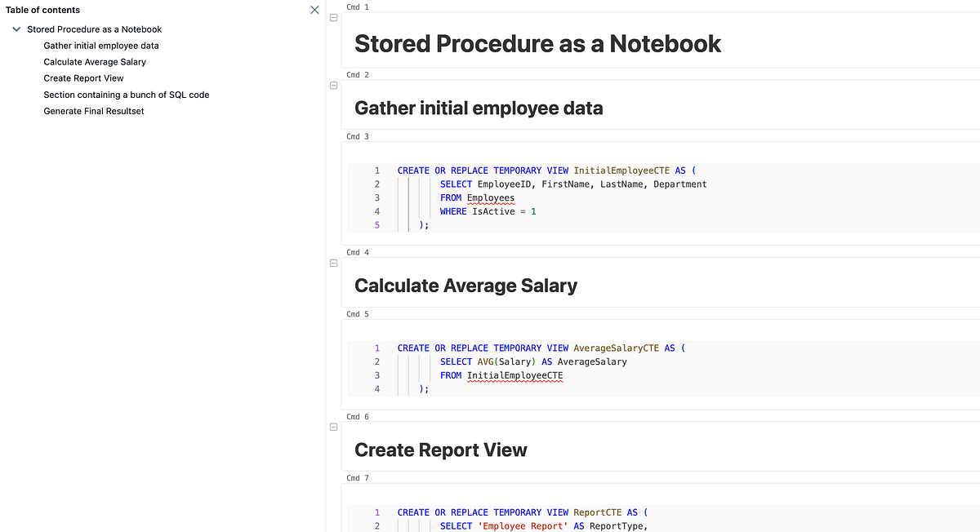The image size is (980, 532).
Task: Click the Cmd 3 cell collapse control
Action: pos(333,147)
